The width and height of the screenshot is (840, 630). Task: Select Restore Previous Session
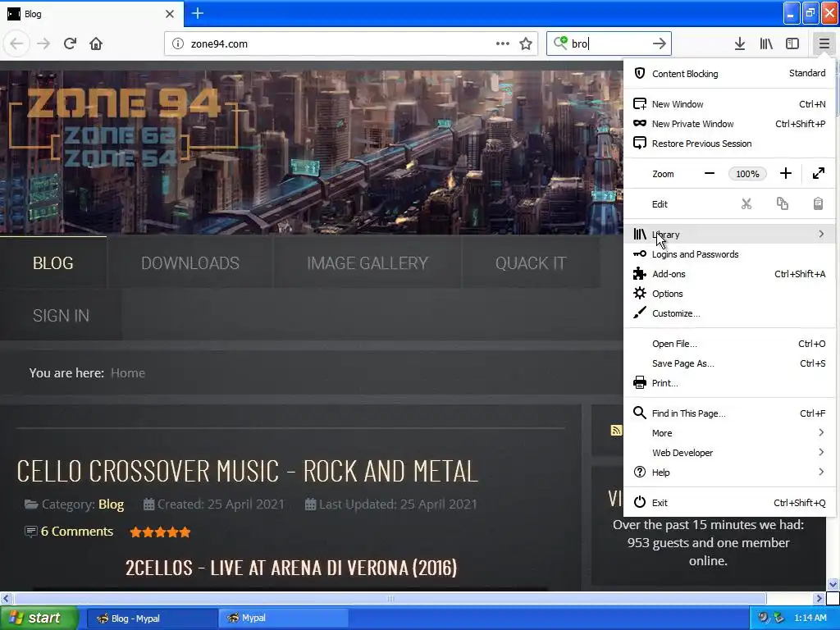[x=729, y=144]
